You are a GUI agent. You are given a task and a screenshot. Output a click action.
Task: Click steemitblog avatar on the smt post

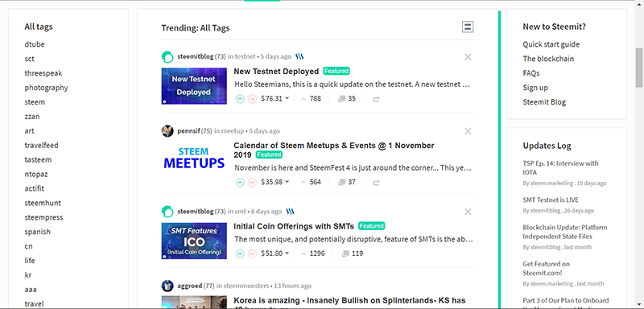167,212
